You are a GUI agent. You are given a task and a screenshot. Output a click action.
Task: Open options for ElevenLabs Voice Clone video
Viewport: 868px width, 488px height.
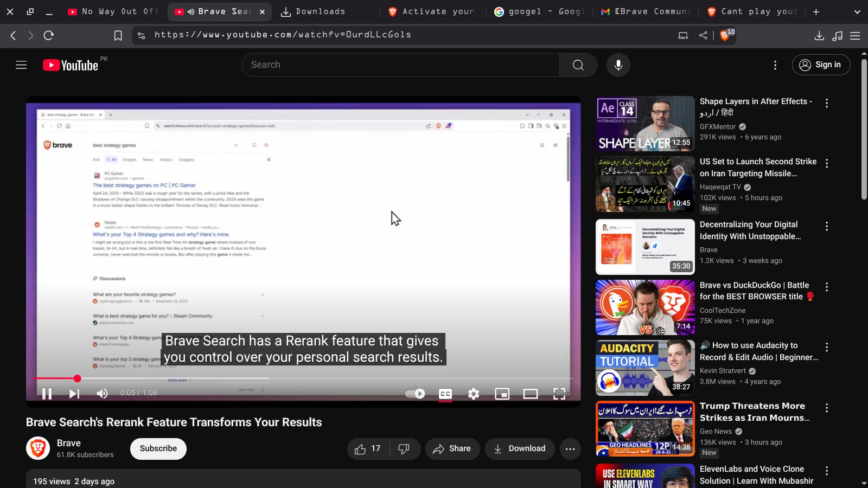(827, 471)
